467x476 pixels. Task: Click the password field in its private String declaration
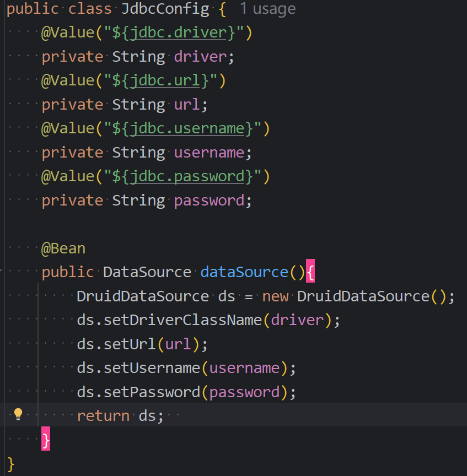click(209, 201)
